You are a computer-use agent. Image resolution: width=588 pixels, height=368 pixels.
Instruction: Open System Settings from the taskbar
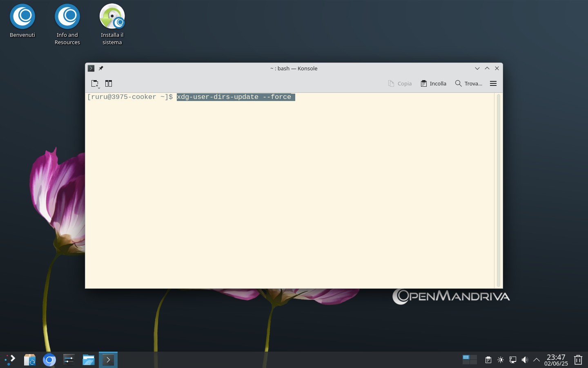coord(69,360)
